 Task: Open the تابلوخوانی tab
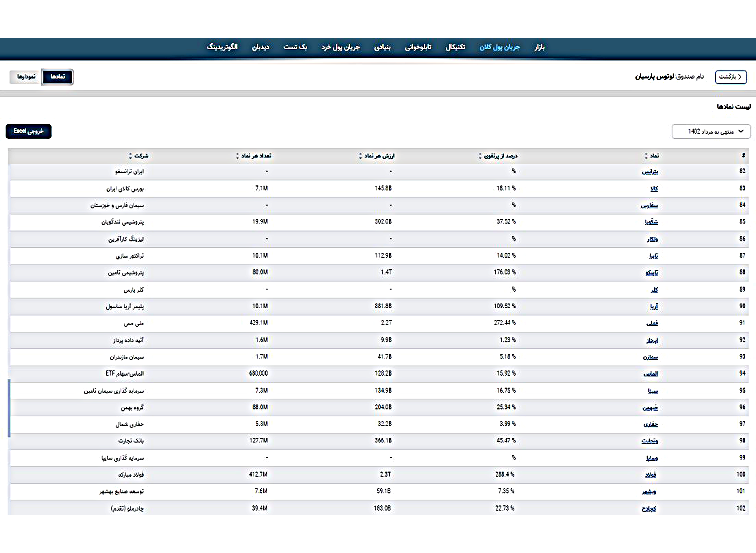click(x=418, y=47)
